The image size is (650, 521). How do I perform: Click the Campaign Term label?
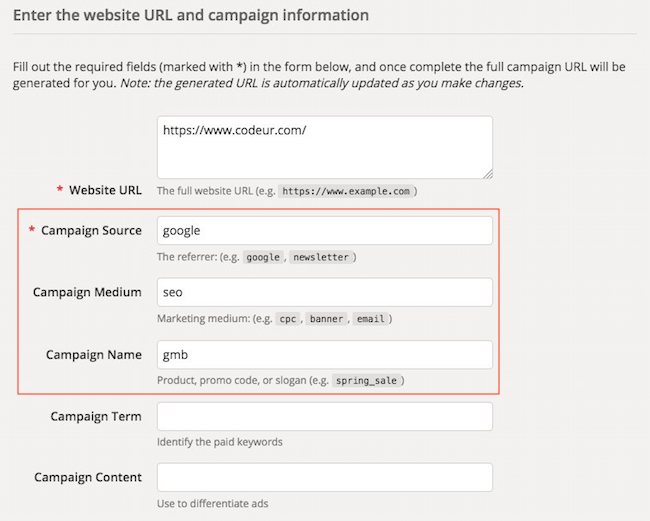96,416
